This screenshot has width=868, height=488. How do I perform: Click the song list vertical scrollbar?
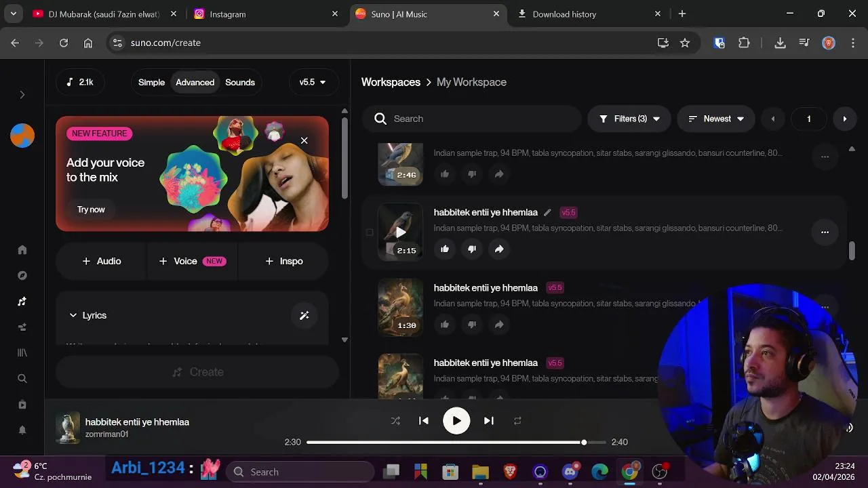click(852, 251)
